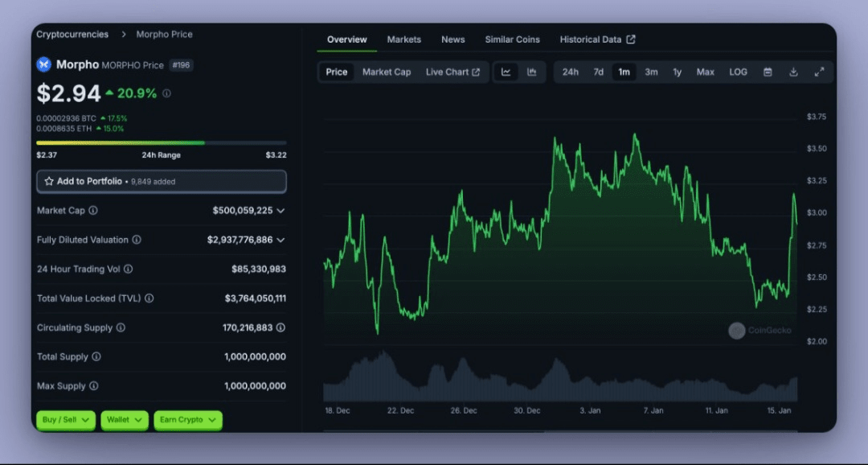Go to Cryptocurrencies breadcrumb
This screenshot has height=465, width=868.
(x=72, y=35)
